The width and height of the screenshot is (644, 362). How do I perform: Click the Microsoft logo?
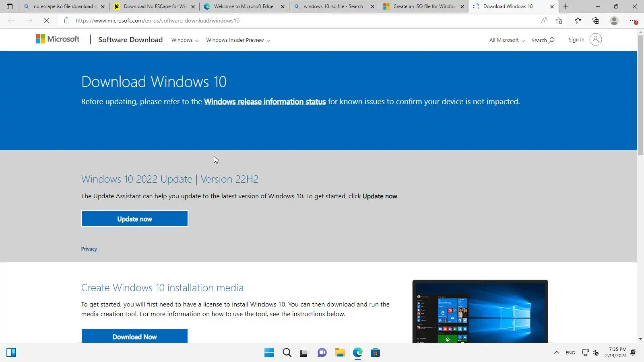click(x=58, y=39)
